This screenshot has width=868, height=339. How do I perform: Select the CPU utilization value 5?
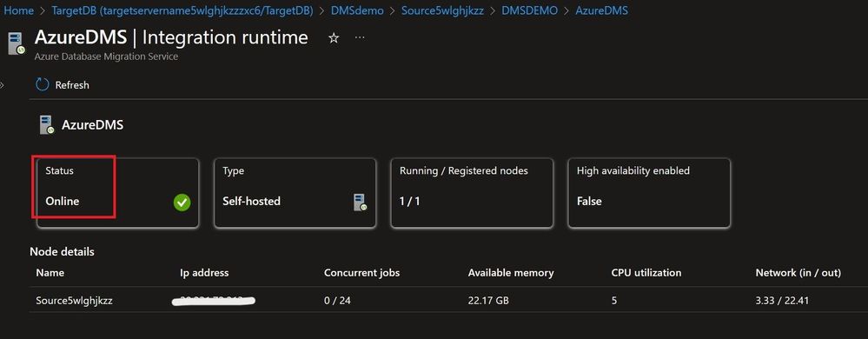tap(614, 301)
